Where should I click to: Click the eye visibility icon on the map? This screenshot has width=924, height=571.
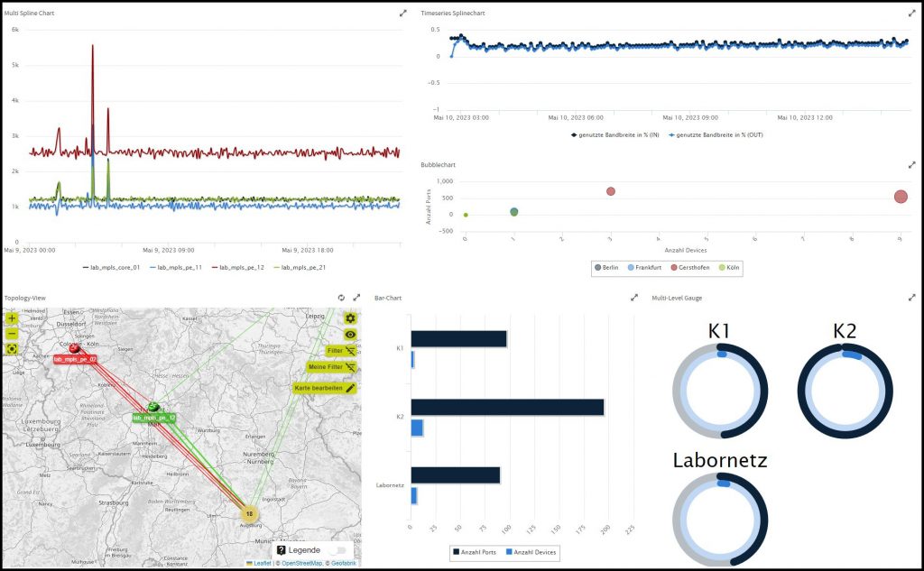pyautogui.click(x=350, y=334)
